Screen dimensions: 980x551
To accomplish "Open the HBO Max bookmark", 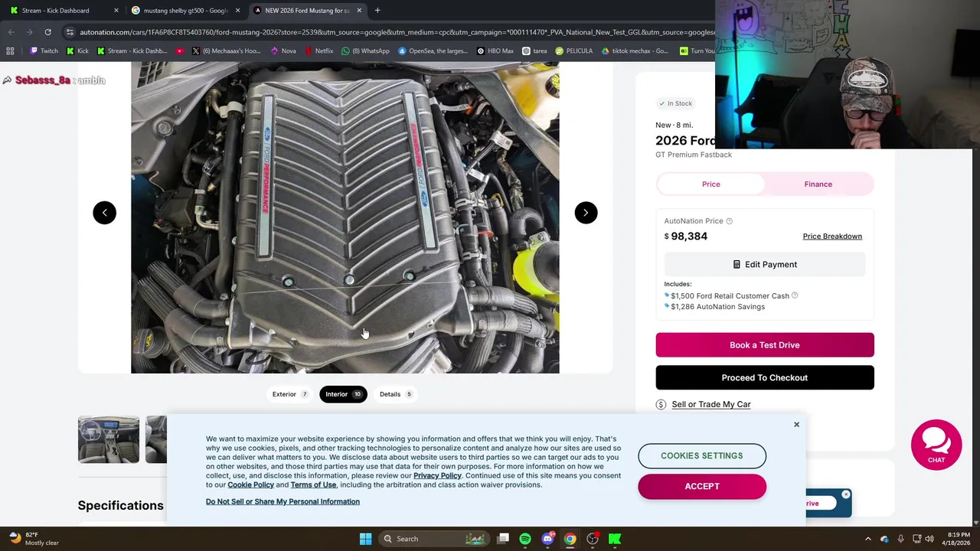I will click(495, 51).
